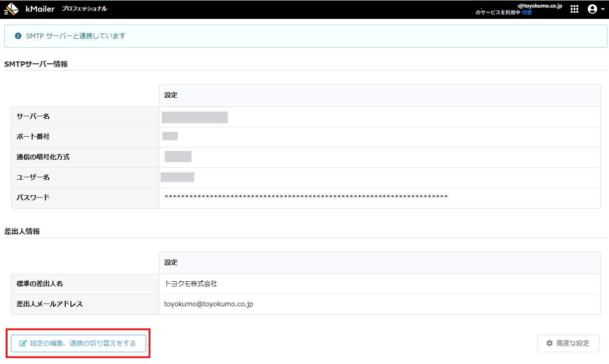Screen dimensions: 609x364
Task: Click the user account avatar icon
Action: tap(592, 9)
